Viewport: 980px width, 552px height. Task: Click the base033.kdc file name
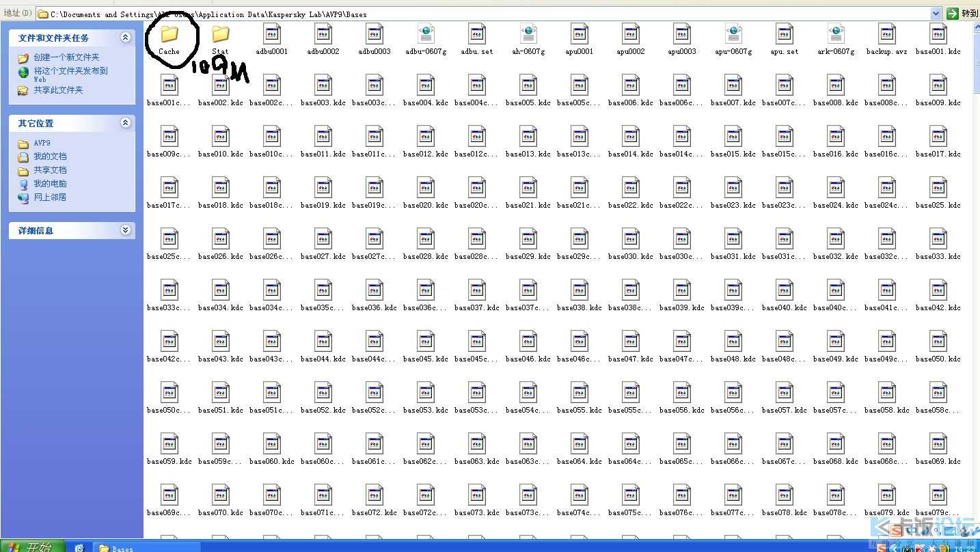938,257
